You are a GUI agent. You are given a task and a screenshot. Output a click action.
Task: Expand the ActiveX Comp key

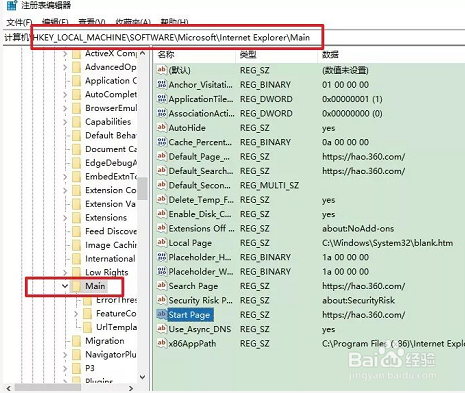[x=65, y=53]
